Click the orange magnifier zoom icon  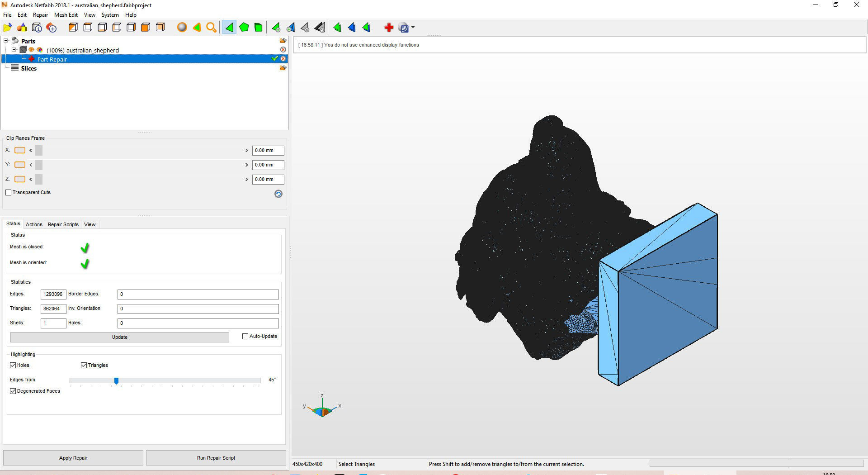click(211, 28)
